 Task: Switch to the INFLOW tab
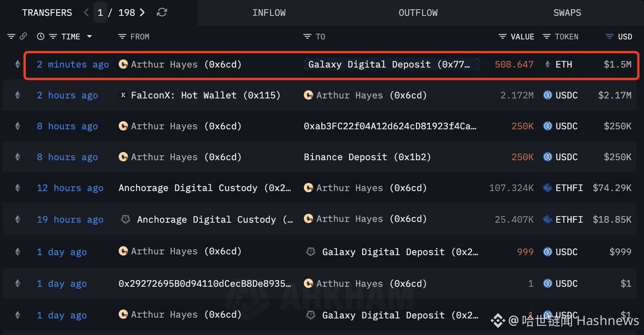click(269, 12)
